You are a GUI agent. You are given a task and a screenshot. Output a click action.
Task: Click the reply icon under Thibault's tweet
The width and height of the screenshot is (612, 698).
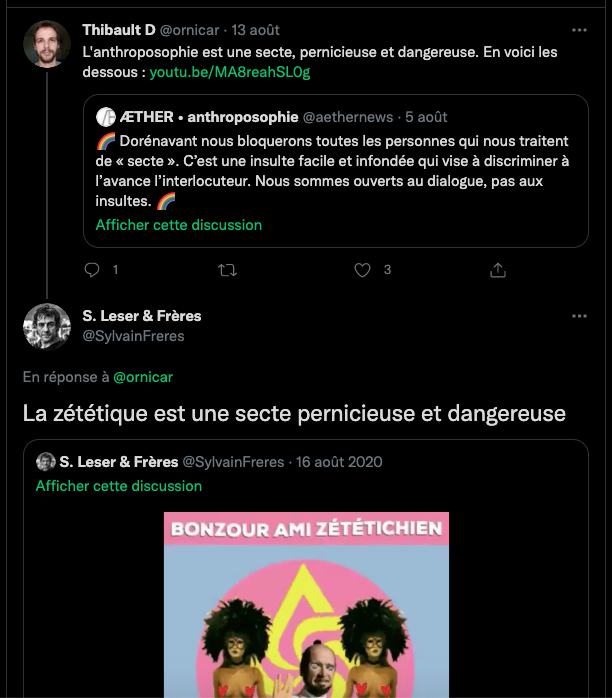click(x=93, y=270)
